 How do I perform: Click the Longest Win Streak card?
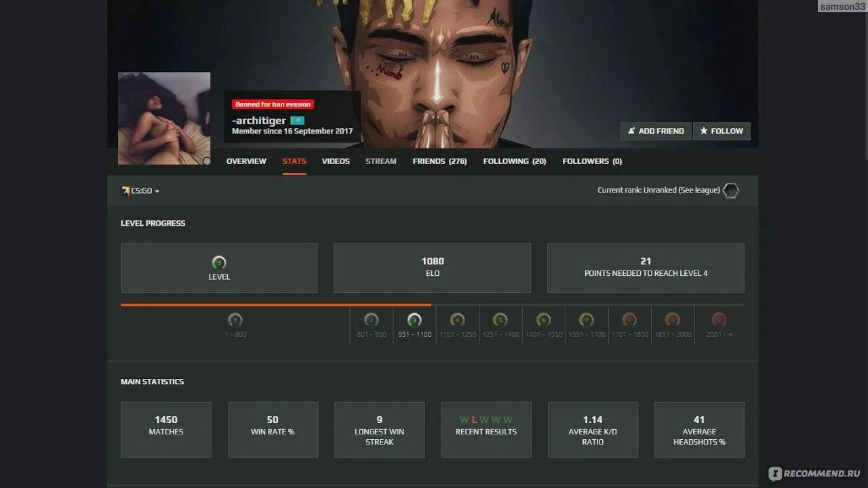pos(380,430)
